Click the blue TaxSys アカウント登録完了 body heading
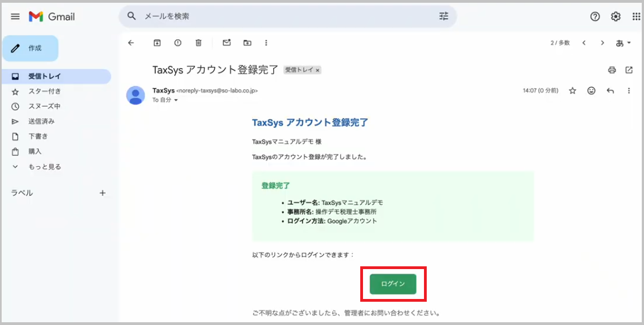Viewport: 644px width, 325px height. pyautogui.click(x=310, y=122)
